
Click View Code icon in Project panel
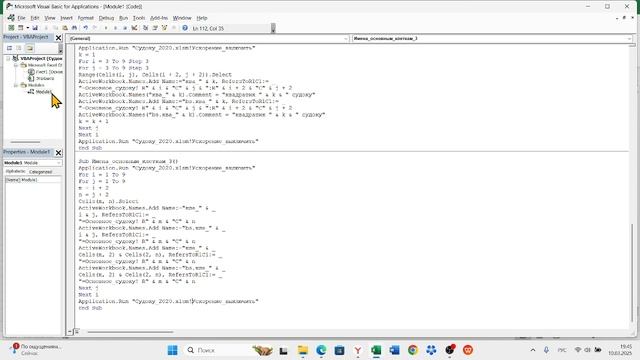9,48
